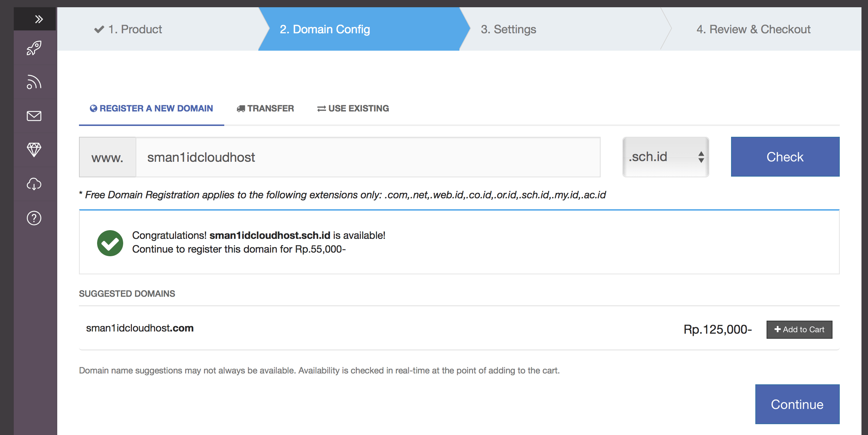
Task: Add sman1idcloudhost.com to cart
Action: (799, 329)
